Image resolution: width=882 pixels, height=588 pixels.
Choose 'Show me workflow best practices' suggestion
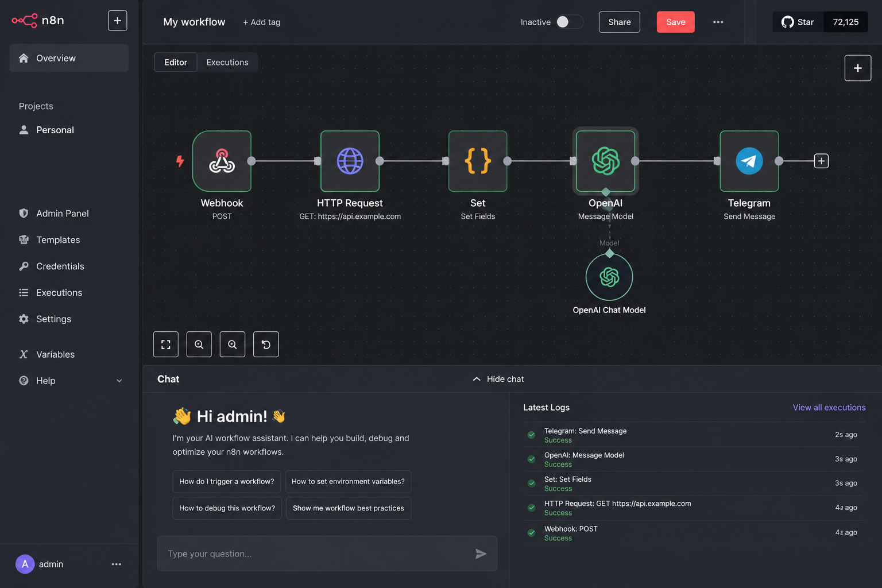(x=349, y=508)
